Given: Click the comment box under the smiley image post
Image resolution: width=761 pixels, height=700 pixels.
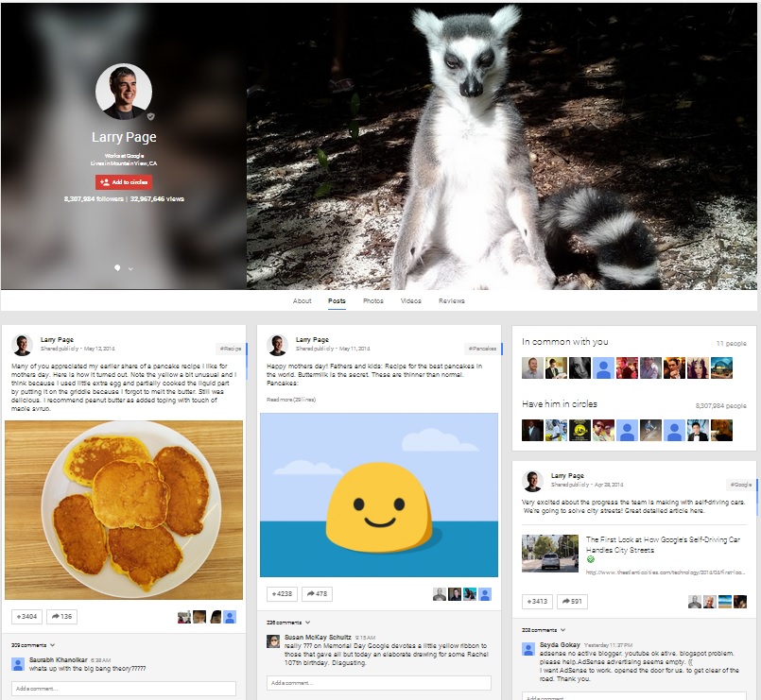Looking at the screenshot, I should click(379, 683).
